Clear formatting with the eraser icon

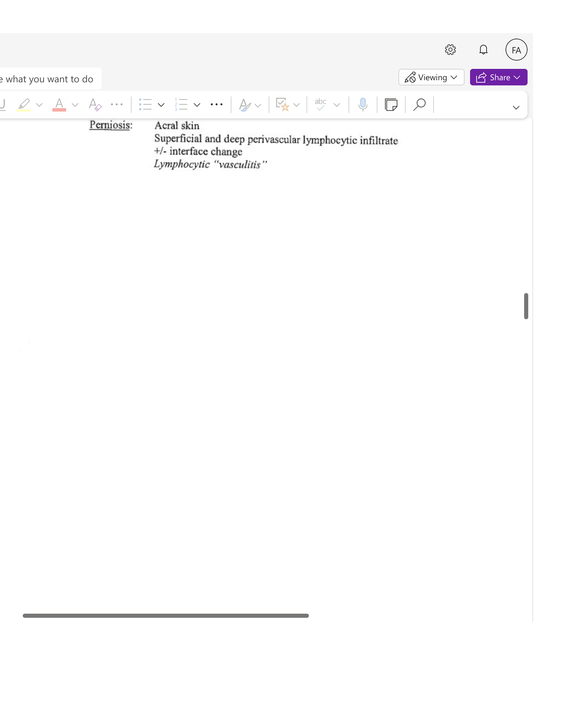pos(95,104)
